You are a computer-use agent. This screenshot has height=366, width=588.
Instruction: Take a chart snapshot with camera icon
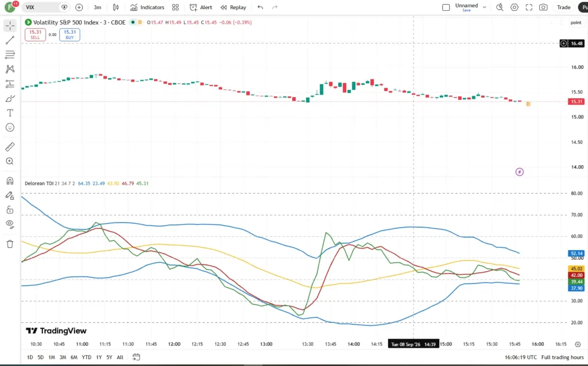tap(543, 7)
